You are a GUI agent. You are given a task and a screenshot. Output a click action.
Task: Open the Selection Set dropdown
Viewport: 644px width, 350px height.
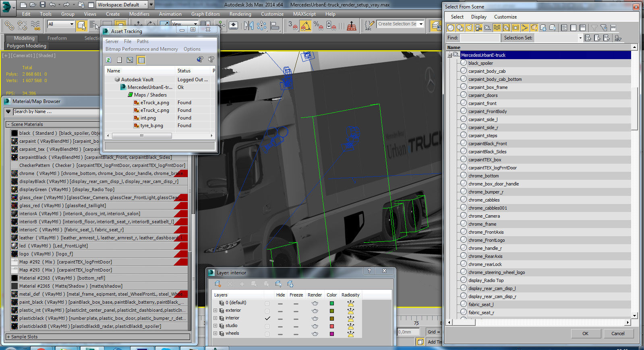tap(580, 38)
